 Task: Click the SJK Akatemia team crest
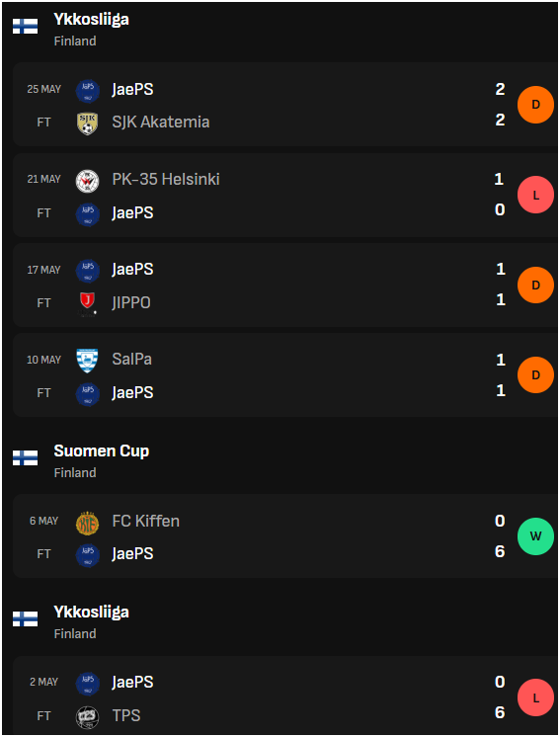(87, 123)
